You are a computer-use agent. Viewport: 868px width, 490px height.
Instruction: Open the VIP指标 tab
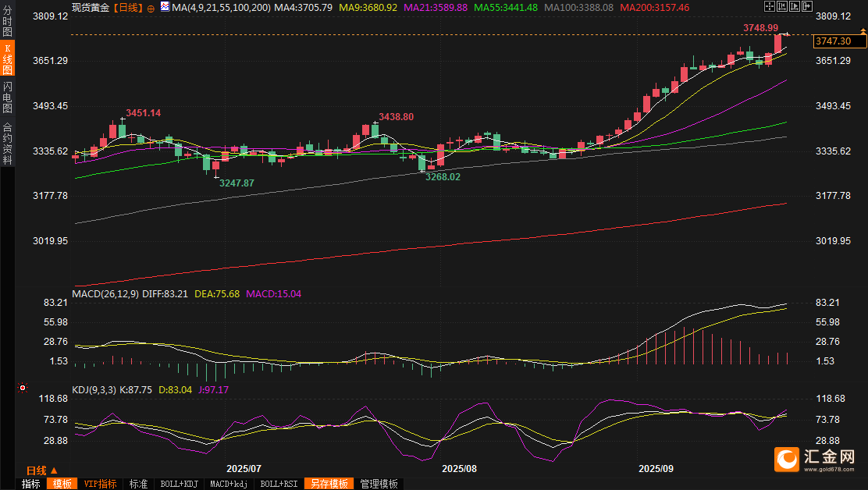point(100,484)
